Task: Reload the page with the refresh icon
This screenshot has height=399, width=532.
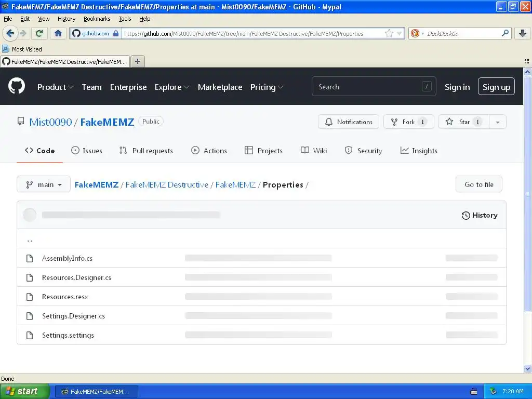Action: [x=39, y=33]
